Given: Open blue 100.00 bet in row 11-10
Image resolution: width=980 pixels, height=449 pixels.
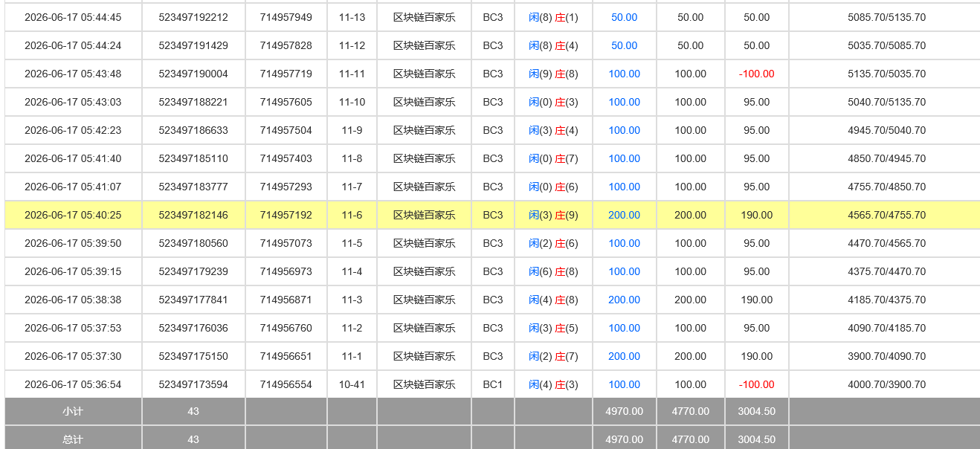Looking at the screenshot, I should click(625, 102).
